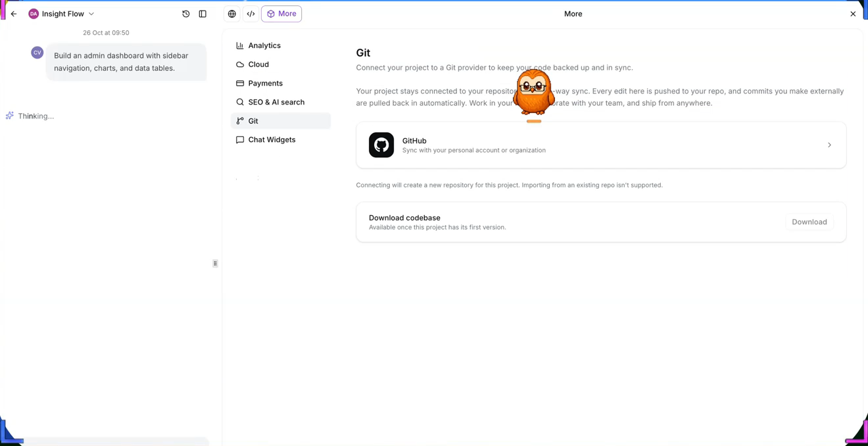Expand the GitHub row chevron
The width and height of the screenshot is (868, 446).
[x=829, y=145]
